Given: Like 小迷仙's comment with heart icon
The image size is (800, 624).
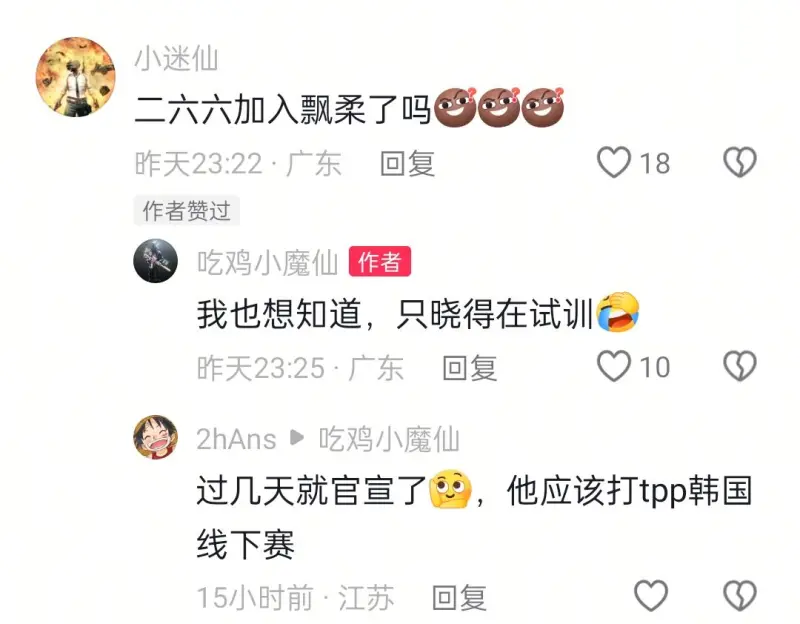Looking at the screenshot, I should 614,162.
